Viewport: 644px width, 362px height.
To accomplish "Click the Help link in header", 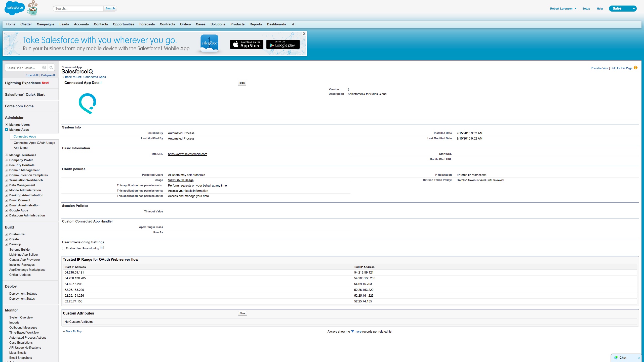I will (600, 9).
